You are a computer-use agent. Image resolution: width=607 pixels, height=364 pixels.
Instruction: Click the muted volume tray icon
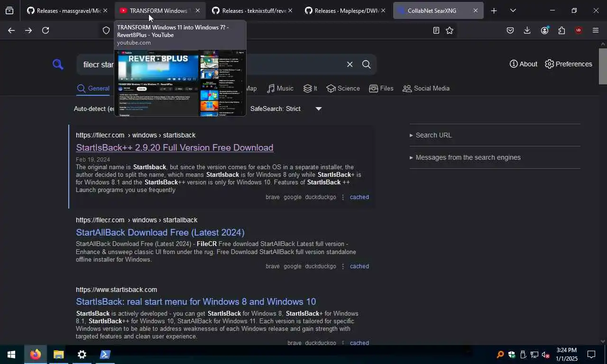point(545,355)
